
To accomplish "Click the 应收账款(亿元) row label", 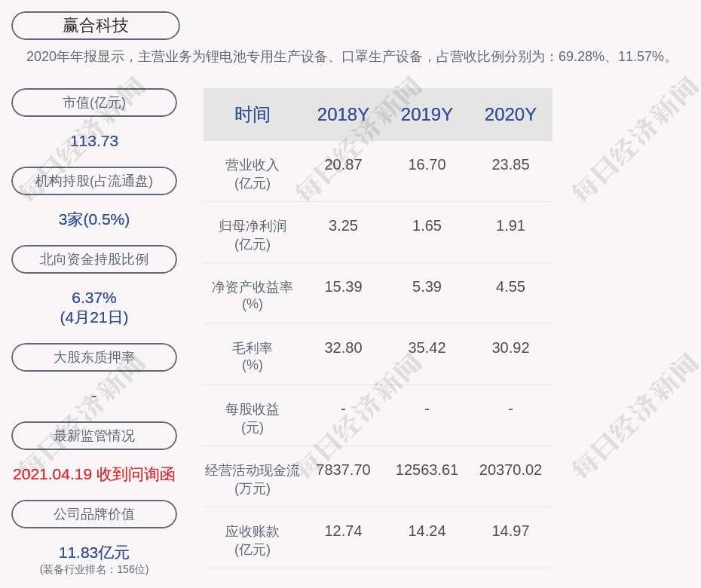I will pos(253,541).
